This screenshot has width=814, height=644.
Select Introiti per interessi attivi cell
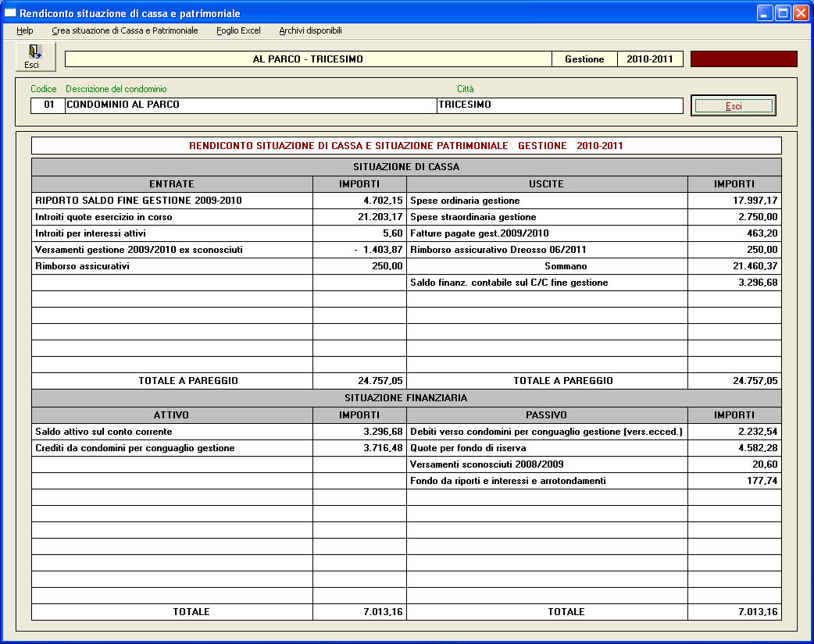pos(173,233)
